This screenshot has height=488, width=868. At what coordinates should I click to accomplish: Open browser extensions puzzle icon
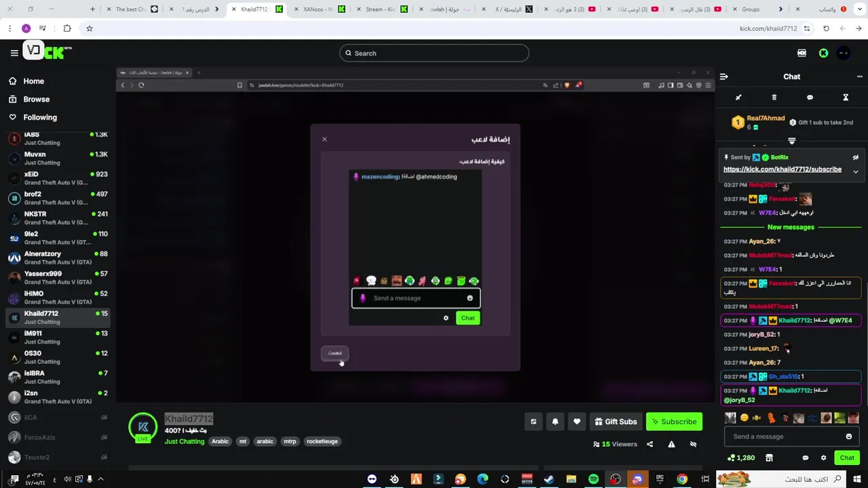66,28
